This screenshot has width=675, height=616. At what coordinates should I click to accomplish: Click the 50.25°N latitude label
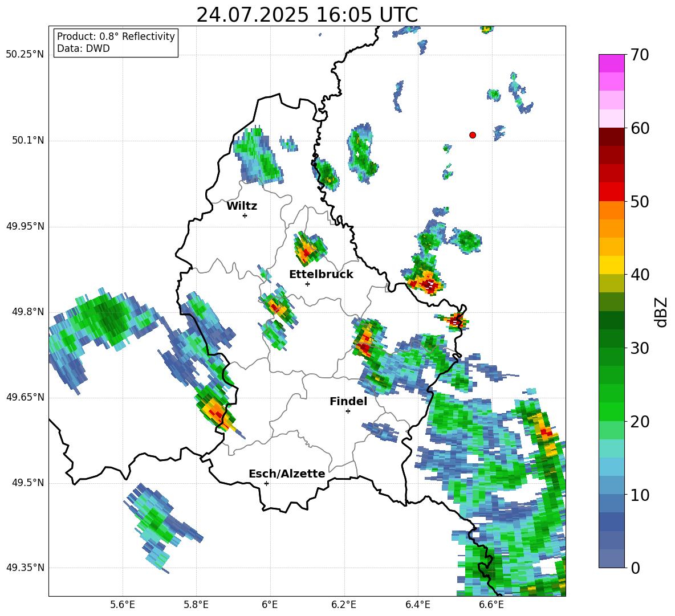pyautogui.click(x=25, y=55)
